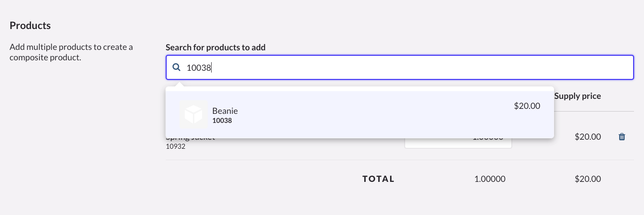This screenshot has height=215, width=644.
Task: Select the Beanie search result
Action: tap(359, 114)
